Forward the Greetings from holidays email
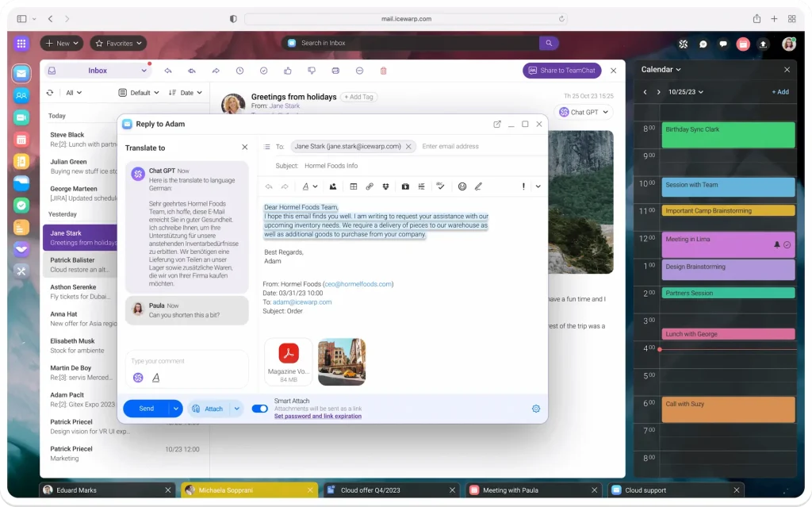Screen dimensions: 812x507 (215, 71)
